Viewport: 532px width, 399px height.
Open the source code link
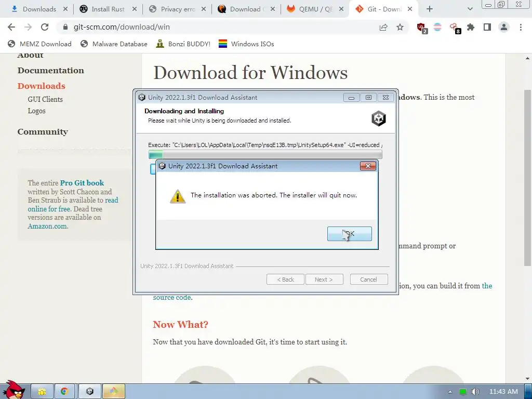pos(172,298)
